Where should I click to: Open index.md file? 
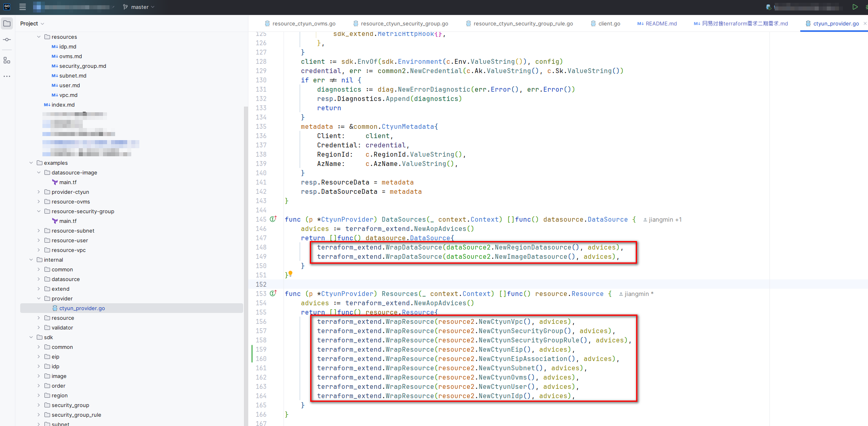[63, 105]
